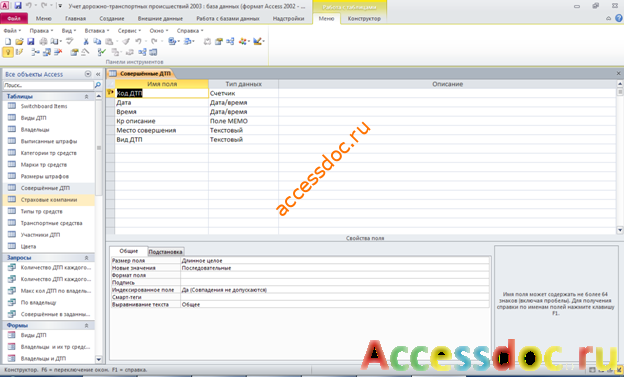The height and width of the screenshot is (377, 624).
Task: Click the Кр описание field name cell
Action: click(161, 121)
